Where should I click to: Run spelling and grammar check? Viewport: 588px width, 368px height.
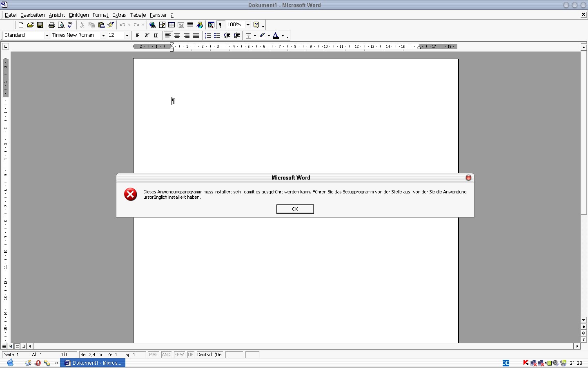71,25
